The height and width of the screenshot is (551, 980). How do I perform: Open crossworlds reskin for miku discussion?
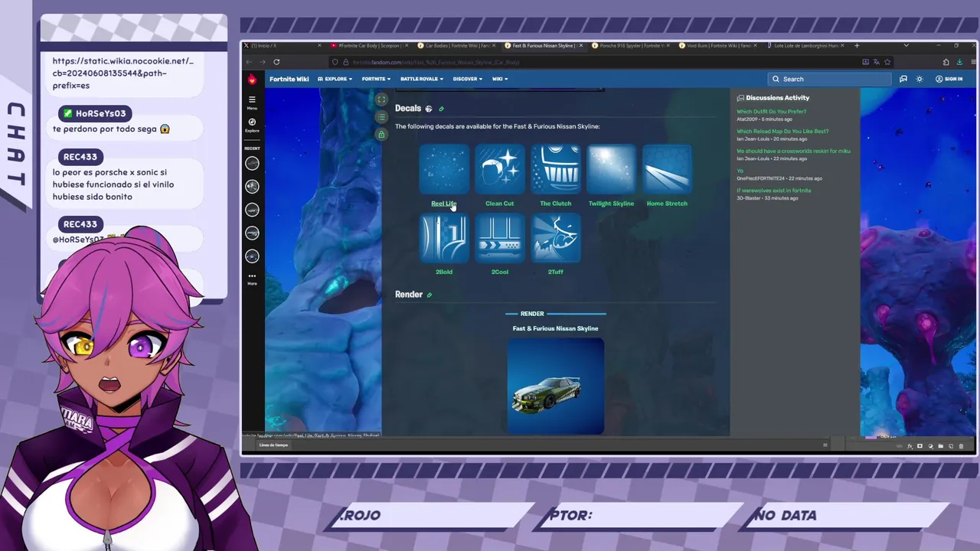point(793,151)
